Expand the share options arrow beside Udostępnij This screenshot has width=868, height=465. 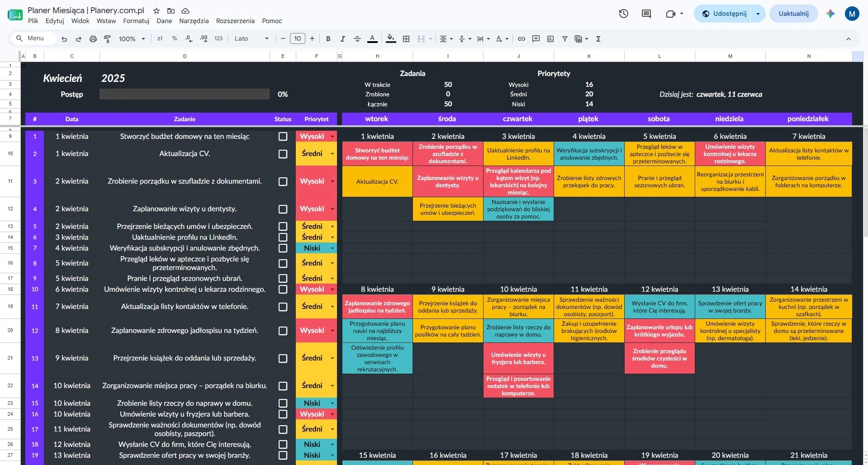coord(758,14)
